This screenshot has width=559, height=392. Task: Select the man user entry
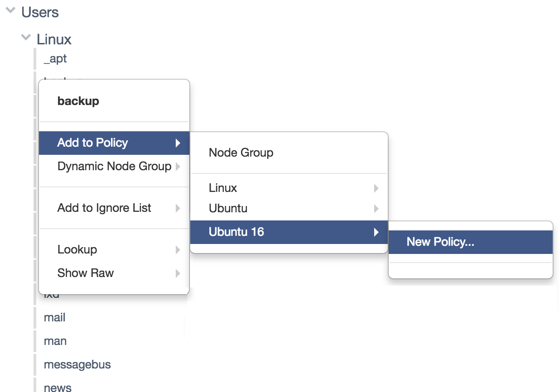click(55, 341)
